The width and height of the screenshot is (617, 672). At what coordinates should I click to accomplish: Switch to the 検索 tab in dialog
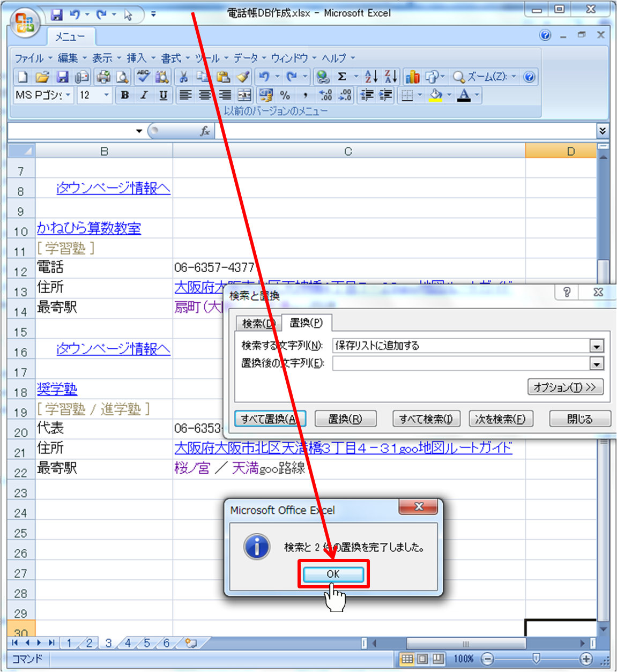tap(258, 323)
